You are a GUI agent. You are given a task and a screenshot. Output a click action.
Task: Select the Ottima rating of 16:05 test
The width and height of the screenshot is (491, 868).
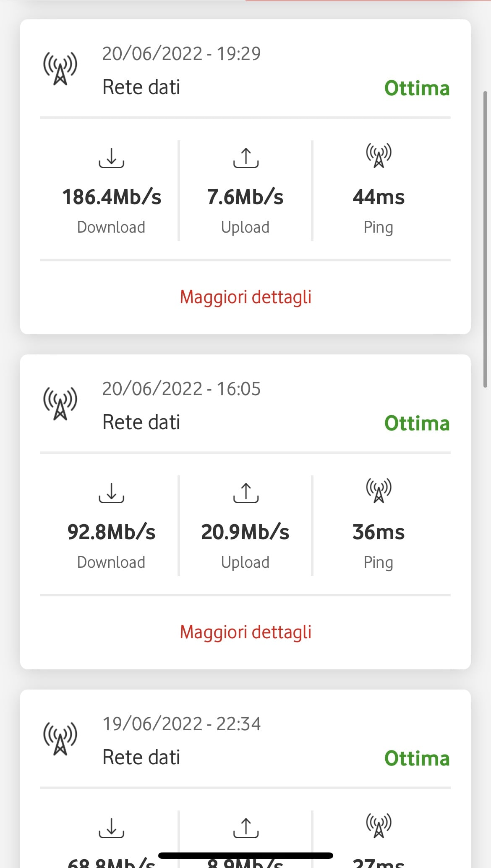pyautogui.click(x=417, y=424)
